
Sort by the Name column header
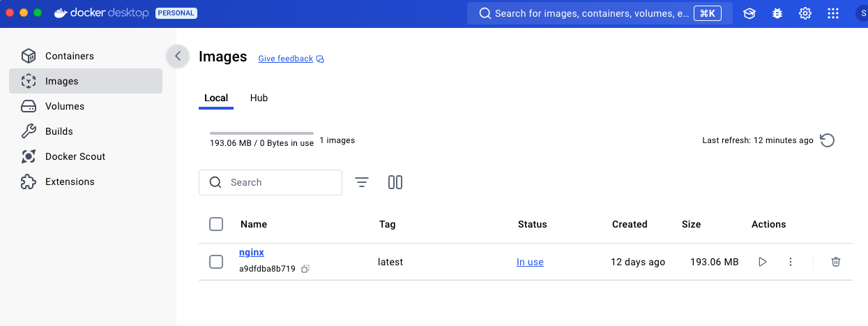tap(254, 224)
